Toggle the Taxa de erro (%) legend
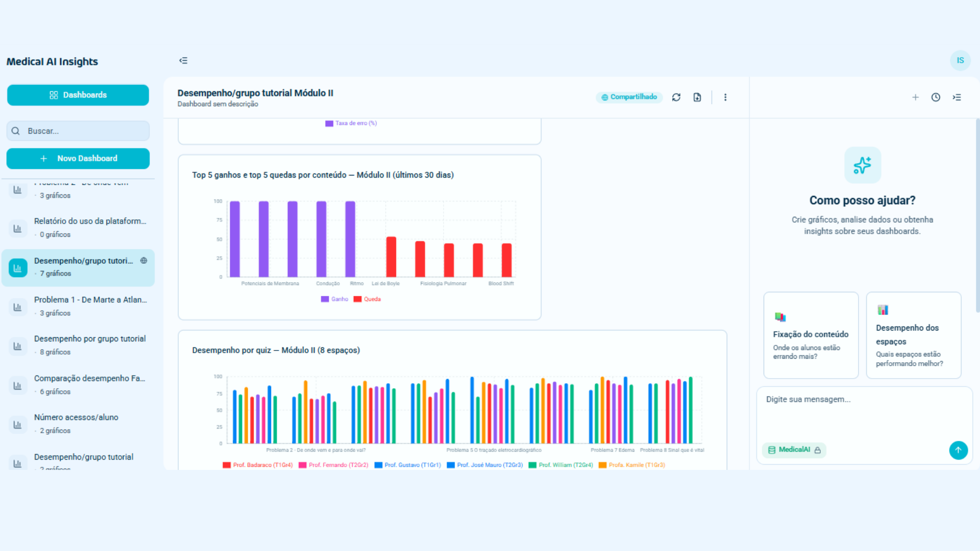 coord(351,123)
